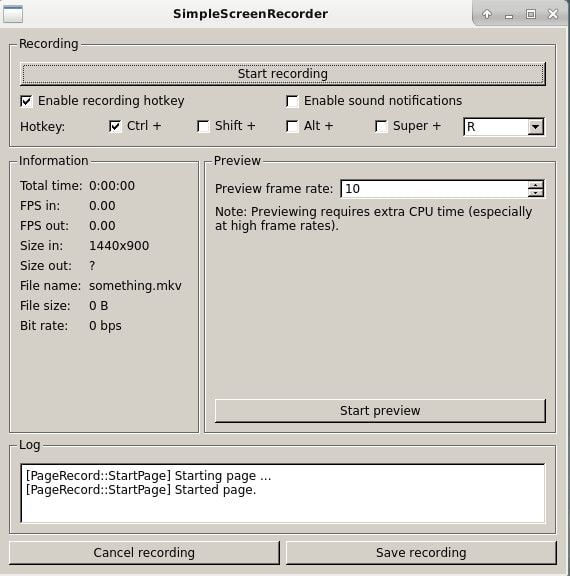Click Start preview button
Screen dimensions: 570x576
(380, 411)
